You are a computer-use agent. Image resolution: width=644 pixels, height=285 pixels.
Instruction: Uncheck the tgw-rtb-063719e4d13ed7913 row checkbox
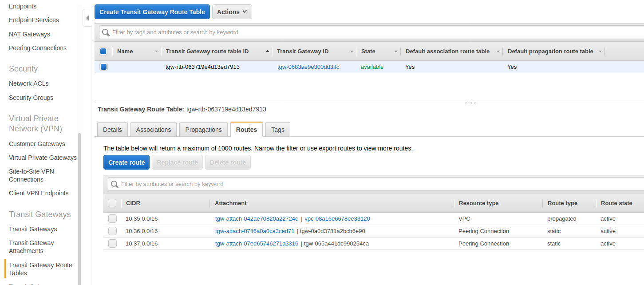point(103,67)
